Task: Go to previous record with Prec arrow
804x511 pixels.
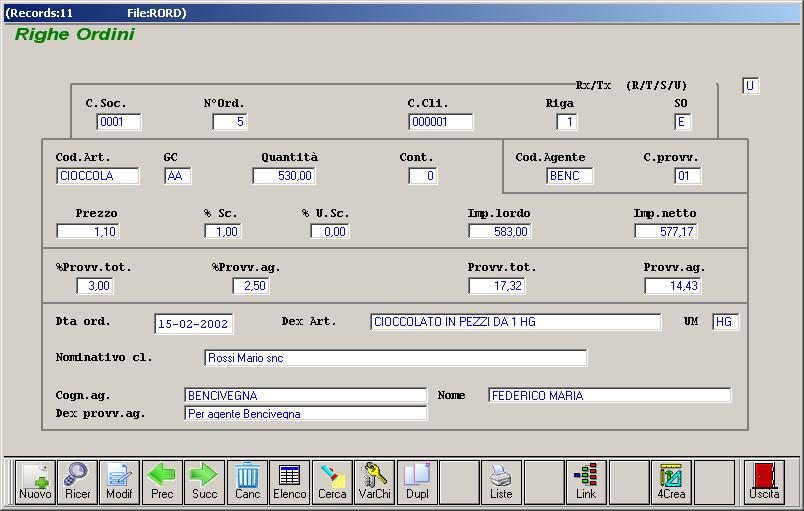Action: point(162,482)
